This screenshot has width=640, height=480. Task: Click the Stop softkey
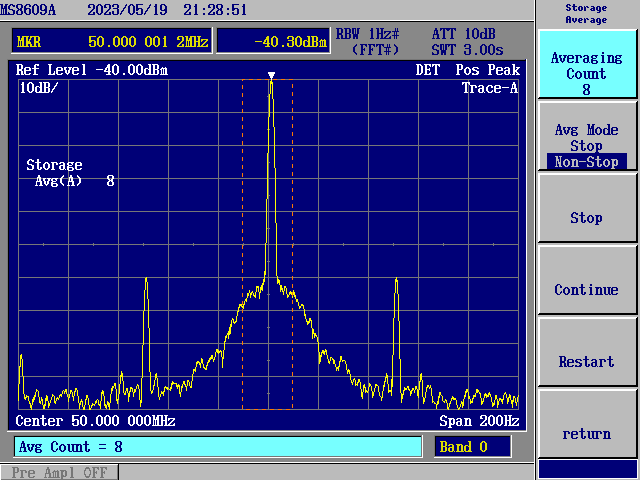pyautogui.click(x=587, y=208)
